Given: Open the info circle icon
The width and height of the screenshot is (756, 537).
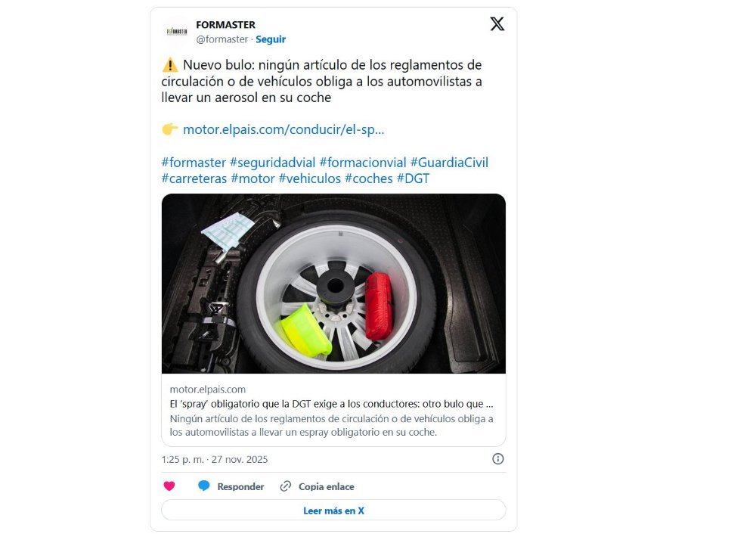Looking at the screenshot, I should click(498, 459).
